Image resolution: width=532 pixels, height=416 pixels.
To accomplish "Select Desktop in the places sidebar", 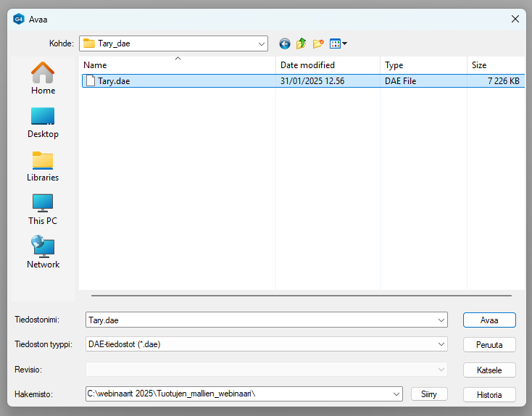I will (43, 122).
